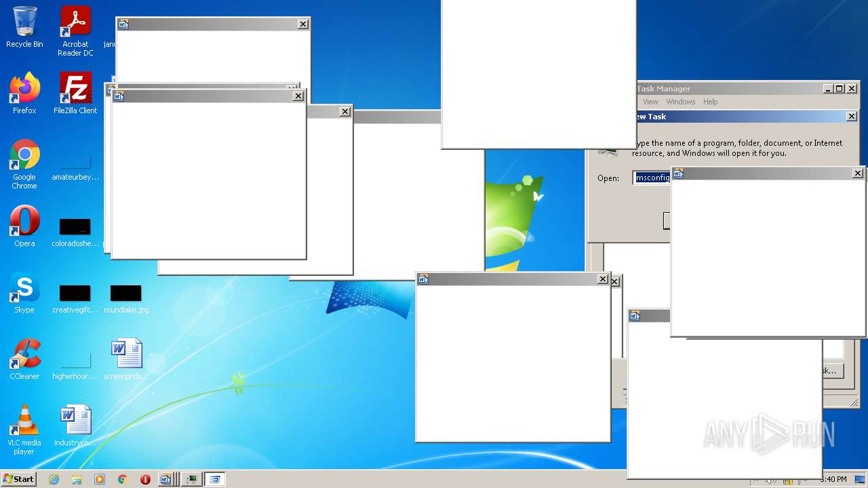Open the Recycle Bin desktop icon

coord(24,27)
